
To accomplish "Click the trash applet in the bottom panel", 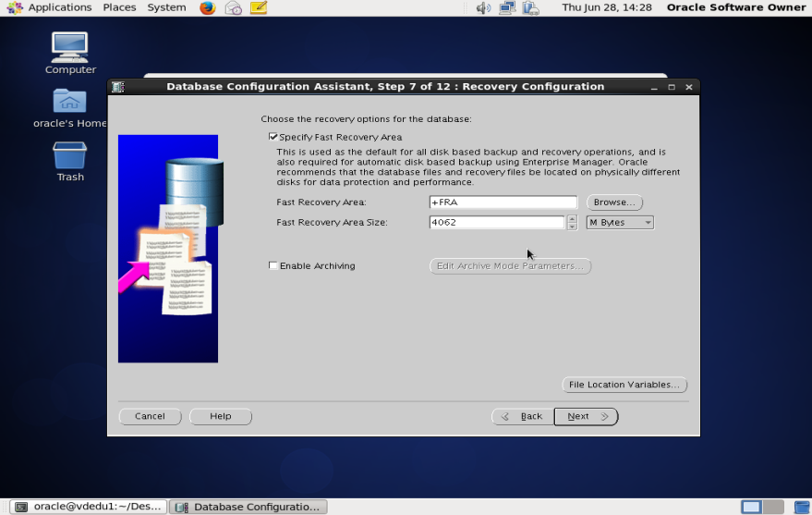I will (x=802, y=507).
